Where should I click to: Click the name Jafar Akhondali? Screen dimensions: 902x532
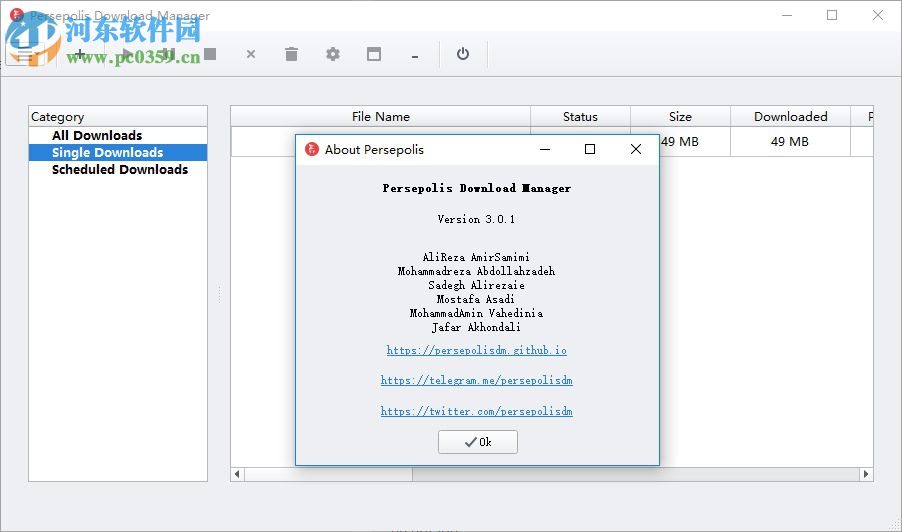pos(476,327)
